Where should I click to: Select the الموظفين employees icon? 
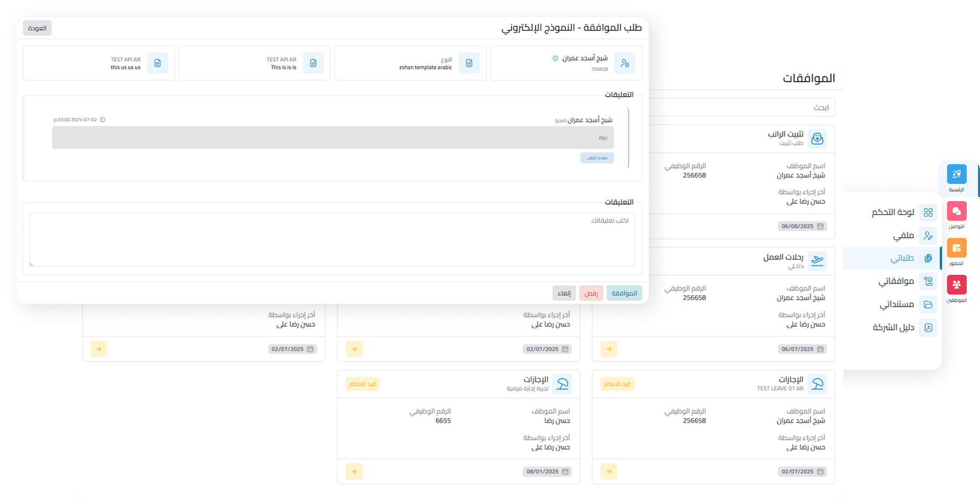pos(956,285)
